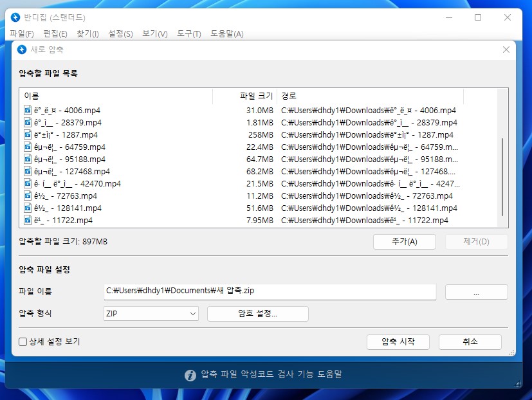
Task: Click file icon of 127468.mp4 row
Action: 28,171
